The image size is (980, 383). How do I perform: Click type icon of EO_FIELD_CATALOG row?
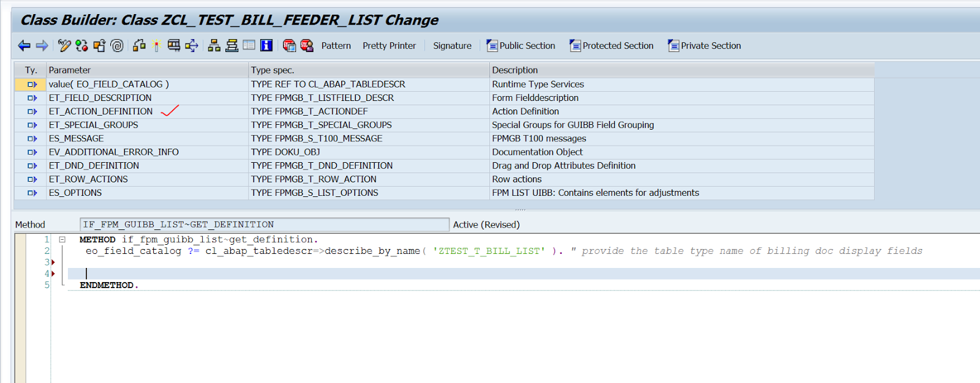click(32, 84)
